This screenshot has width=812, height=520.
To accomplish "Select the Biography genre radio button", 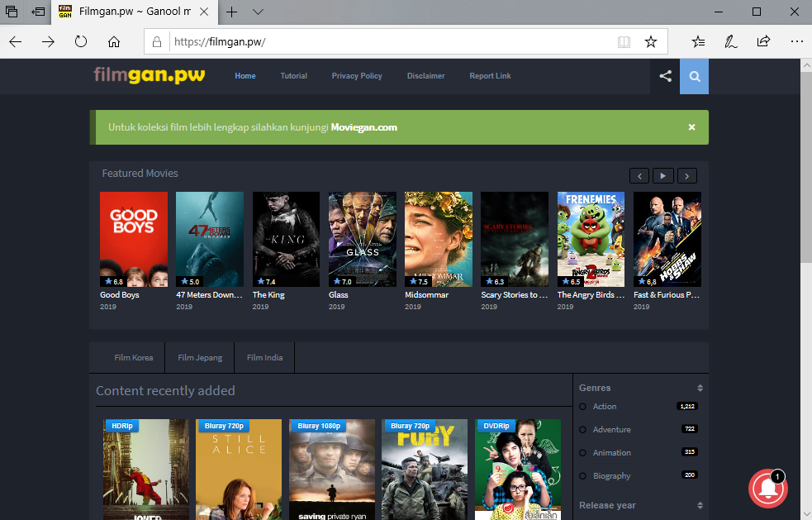I will coord(582,476).
